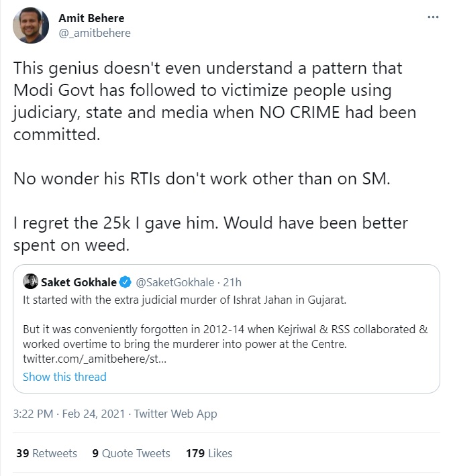Expand the thread with Show this thread
The image size is (451, 476).
click(x=64, y=377)
